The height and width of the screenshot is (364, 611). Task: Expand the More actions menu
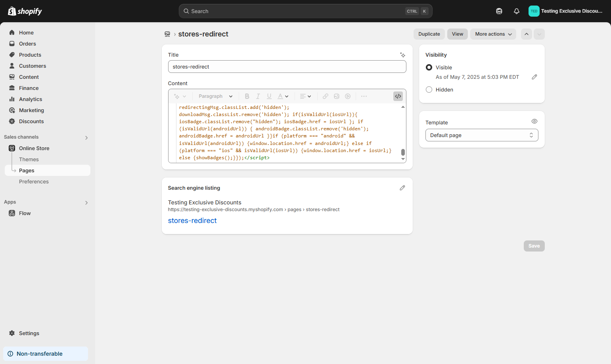(x=493, y=34)
